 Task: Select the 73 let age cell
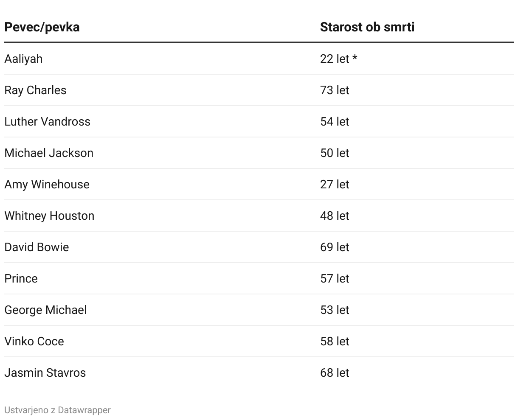(335, 90)
